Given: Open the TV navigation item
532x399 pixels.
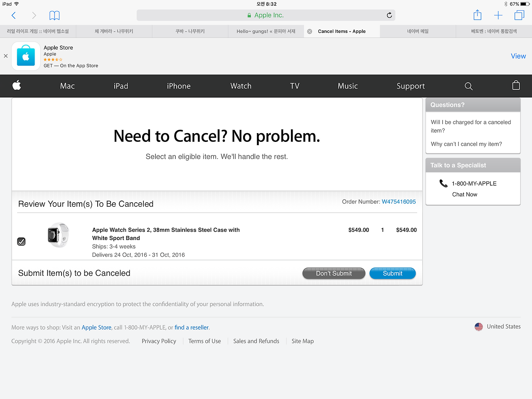Looking at the screenshot, I should (295, 86).
